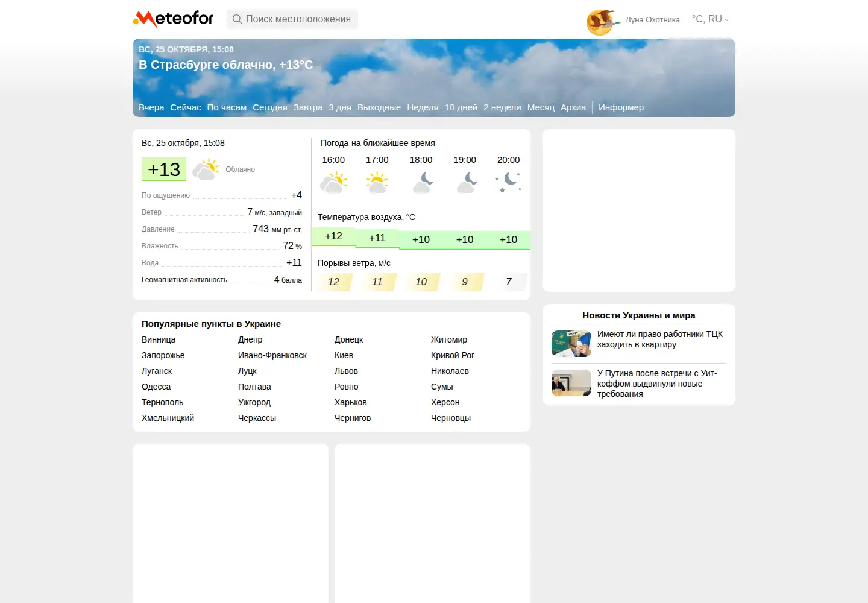Select the 20:00 clear night icon

(509, 183)
